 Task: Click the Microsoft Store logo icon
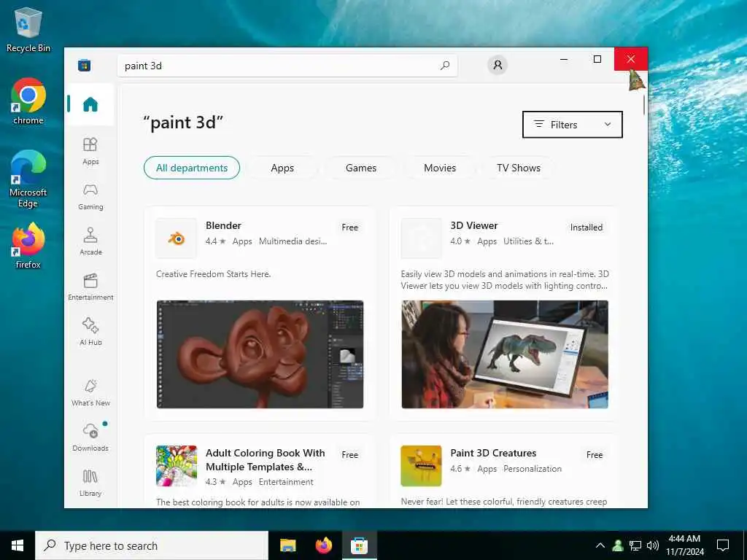tap(85, 65)
